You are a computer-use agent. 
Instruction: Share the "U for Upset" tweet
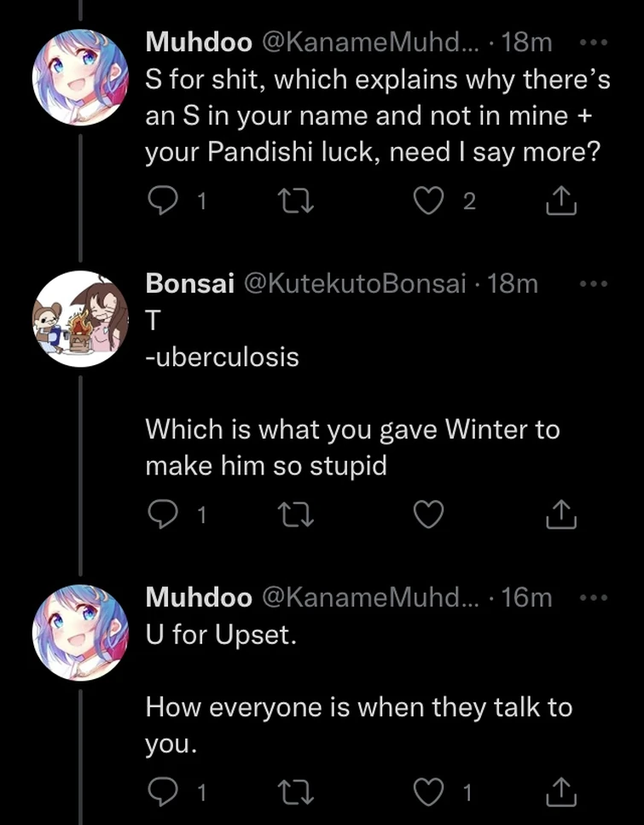coord(561,793)
